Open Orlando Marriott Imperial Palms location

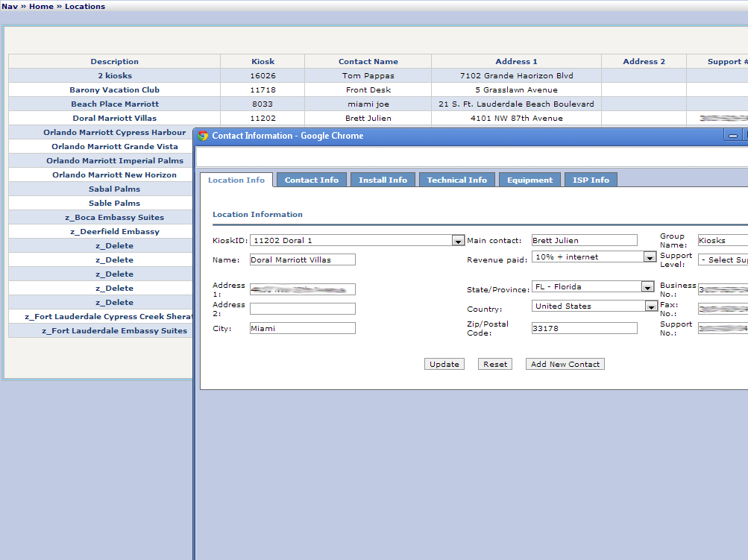[115, 161]
